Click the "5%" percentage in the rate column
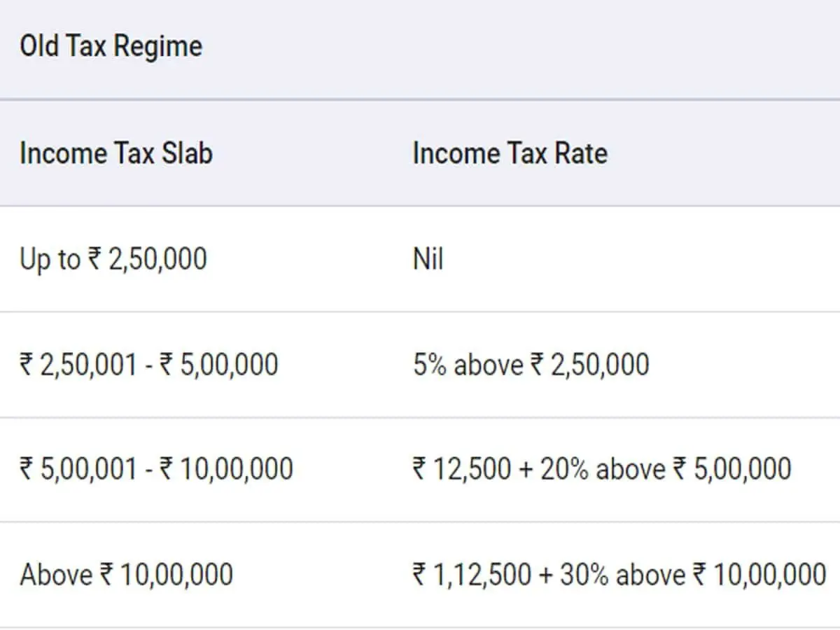This screenshot has height=630, width=840. pyautogui.click(x=429, y=365)
